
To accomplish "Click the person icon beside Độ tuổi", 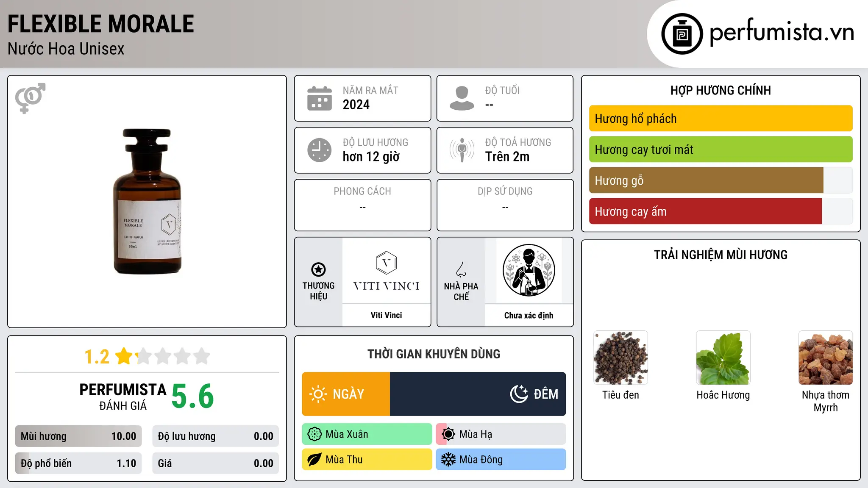I will pyautogui.click(x=462, y=98).
